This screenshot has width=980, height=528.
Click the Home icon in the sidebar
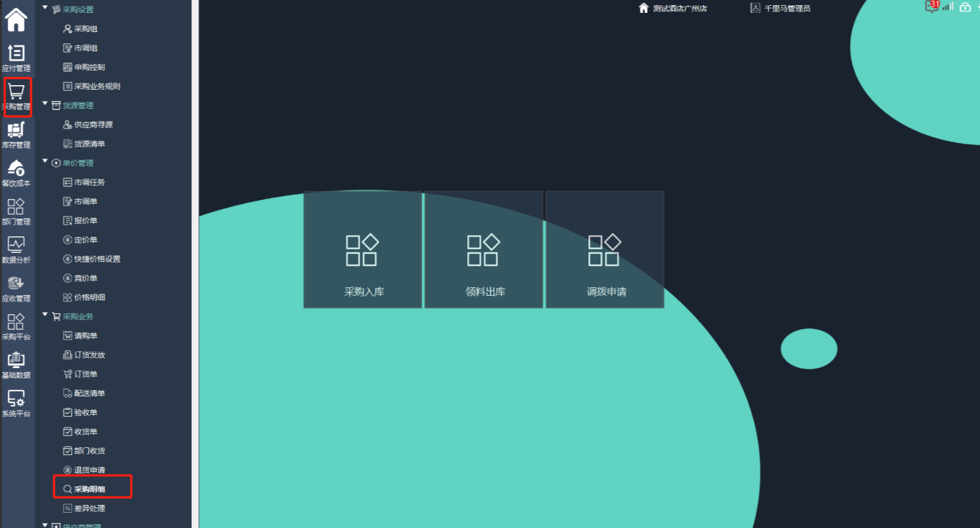click(x=16, y=20)
